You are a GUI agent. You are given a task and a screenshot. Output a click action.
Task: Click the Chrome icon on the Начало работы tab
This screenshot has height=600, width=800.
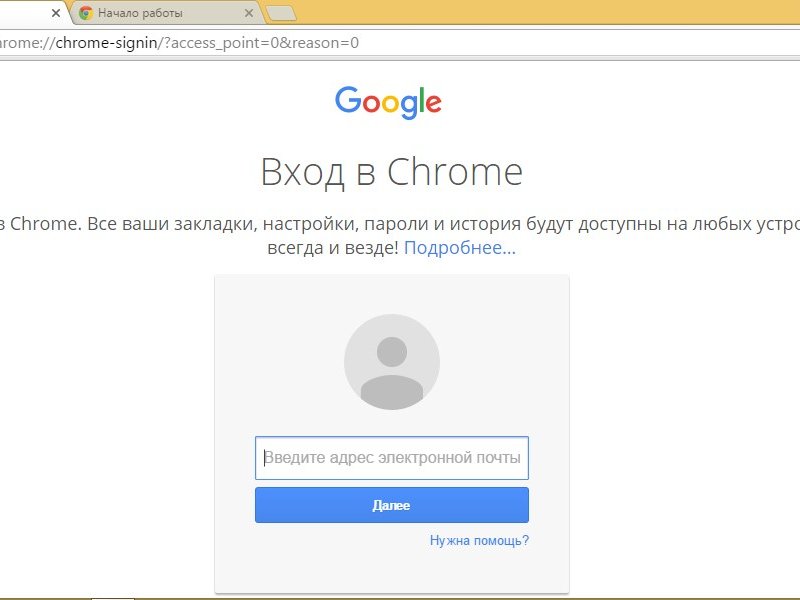86,13
